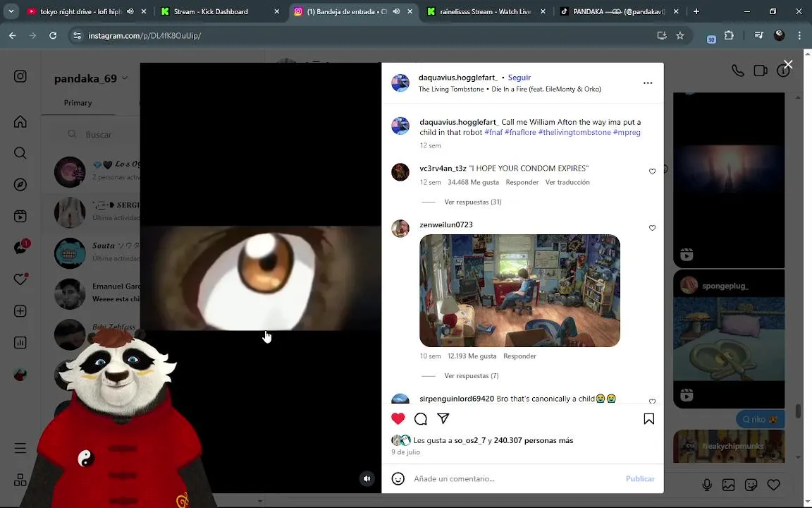Switch to Stream - Kick Dashboard tab
This screenshot has height=508, width=812.
coord(211,11)
